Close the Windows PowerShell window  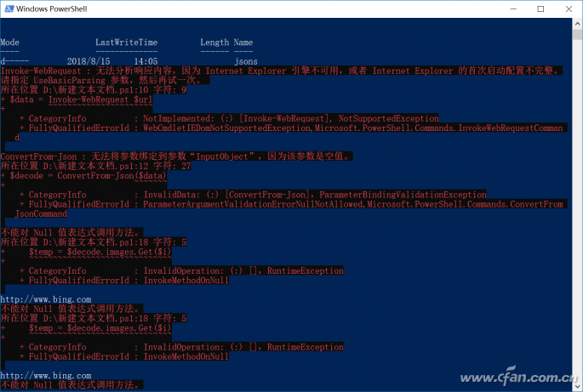coord(567,9)
